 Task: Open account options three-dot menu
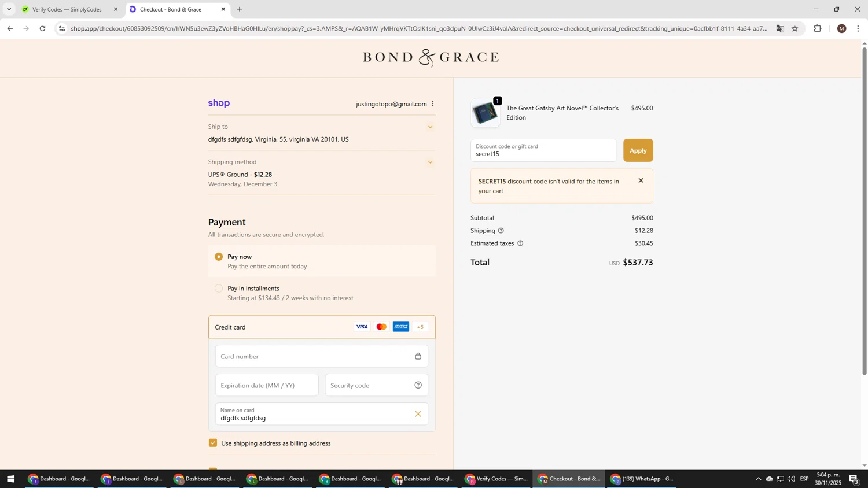(432, 104)
